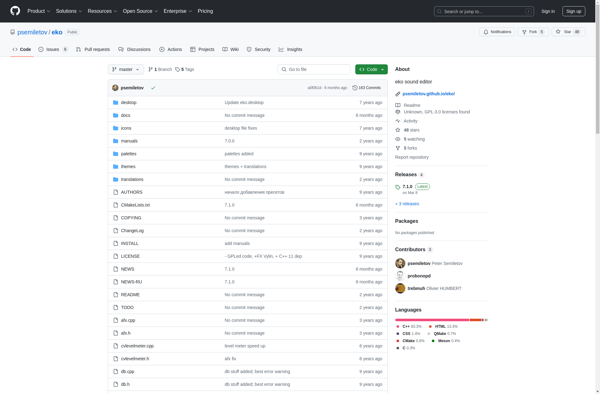The width and height of the screenshot is (600, 394).
Task: Click the green commit status checkmark
Action: pos(153,88)
